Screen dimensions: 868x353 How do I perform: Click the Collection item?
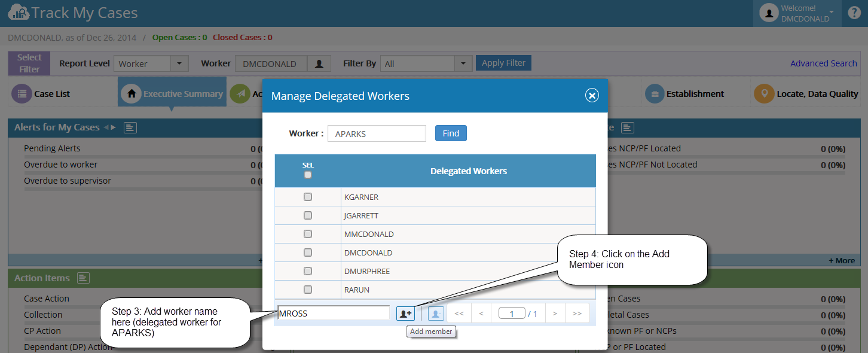tap(43, 315)
